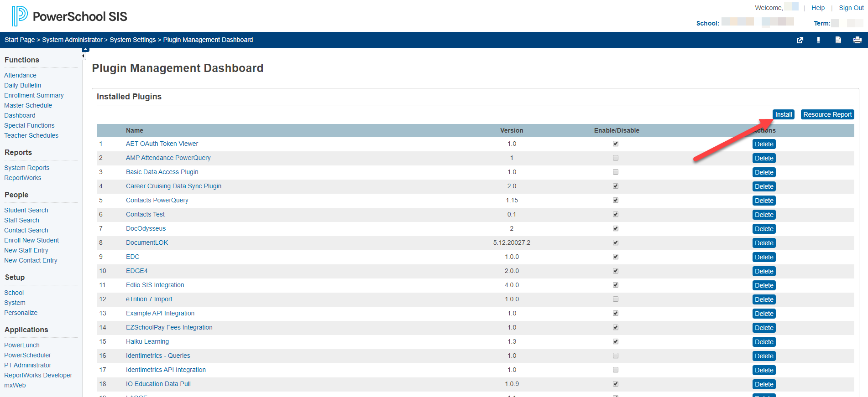
Task: Delete the EZSchoolPay Fees Integration plugin
Action: pyautogui.click(x=764, y=328)
